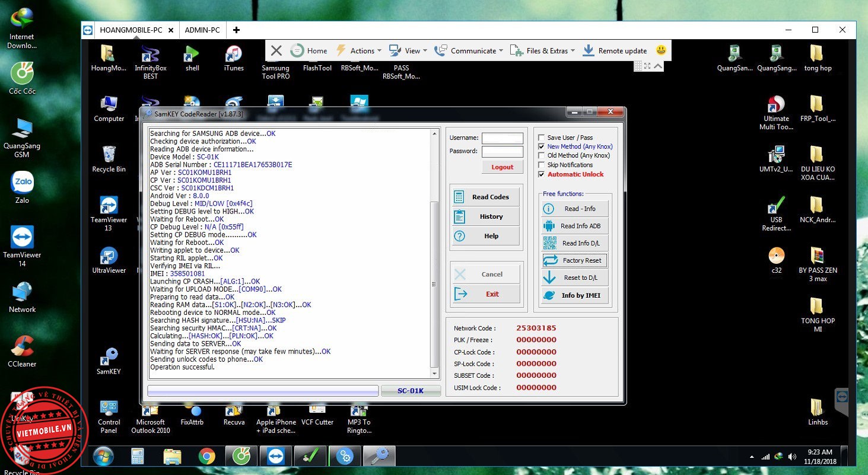The height and width of the screenshot is (475, 868).
Task: Click Read Info ADB with Android icon
Action: pyautogui.click(x=574, y=226)
